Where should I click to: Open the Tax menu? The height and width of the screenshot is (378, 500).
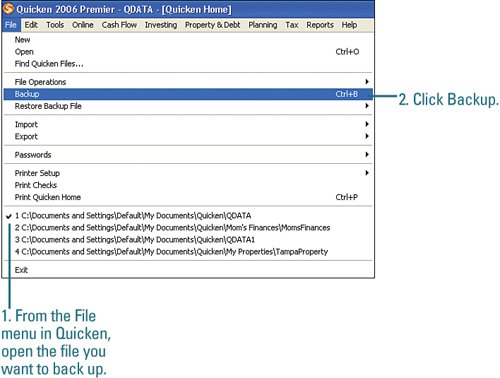click(292, 25)
